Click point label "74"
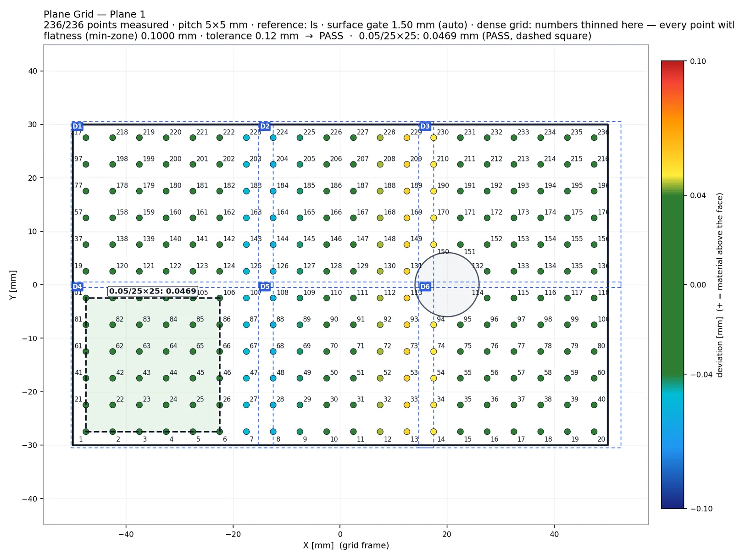Image resolution: width=734 pixels, height=560 pixels. click(x=441, y=346)
